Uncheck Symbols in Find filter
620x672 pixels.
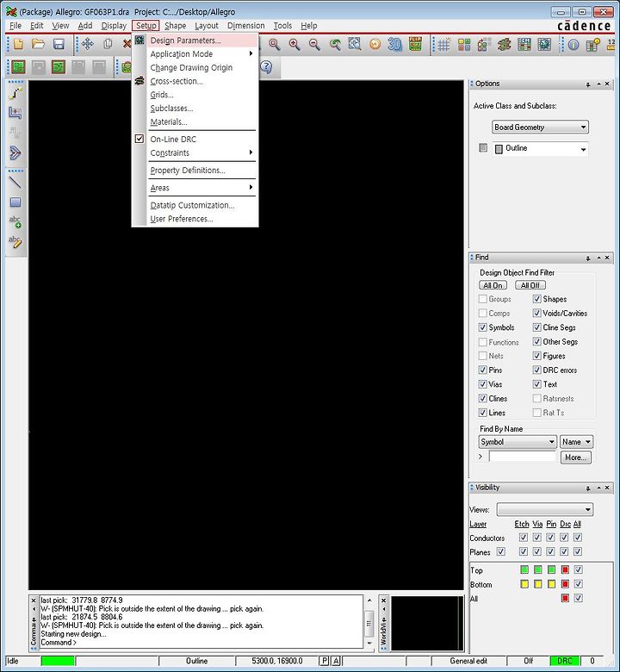tap(482, 327)
